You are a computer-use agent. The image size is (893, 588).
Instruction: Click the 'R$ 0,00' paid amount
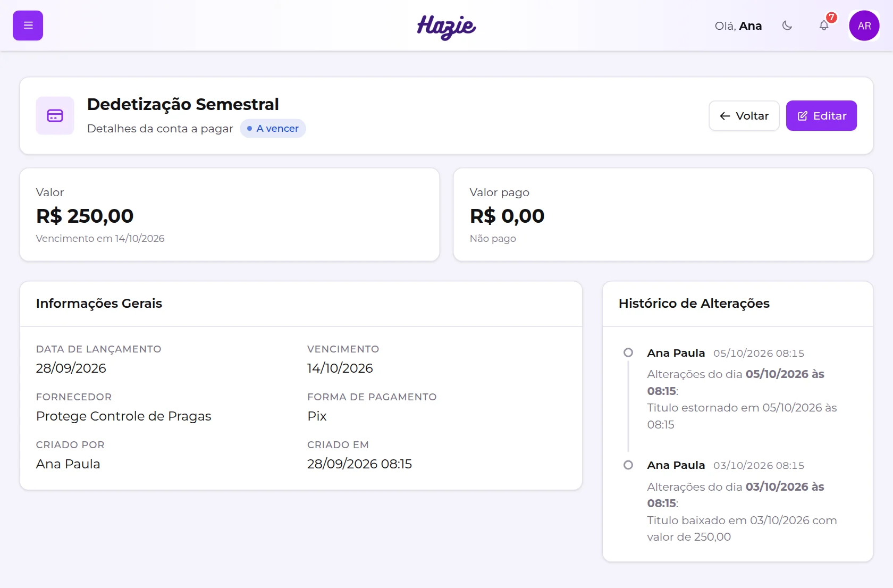tap(507, 216)
